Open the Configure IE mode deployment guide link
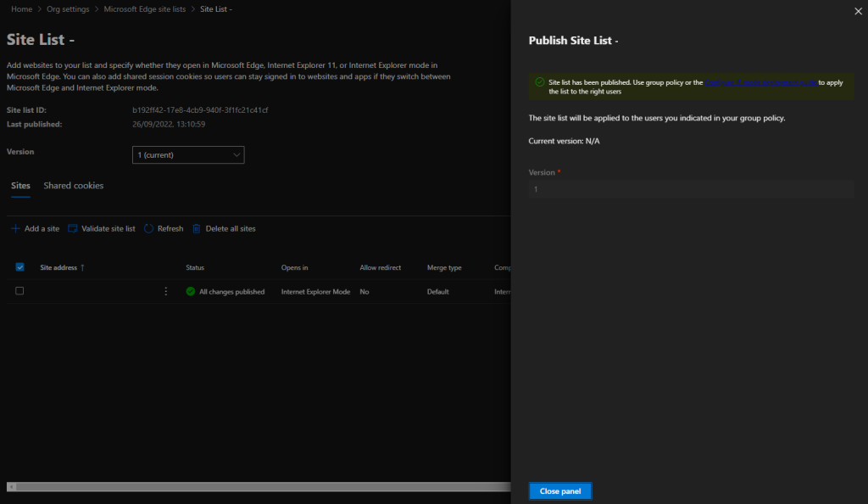The image size is (868, 504). pyautogui.click(x=761, y=82)
